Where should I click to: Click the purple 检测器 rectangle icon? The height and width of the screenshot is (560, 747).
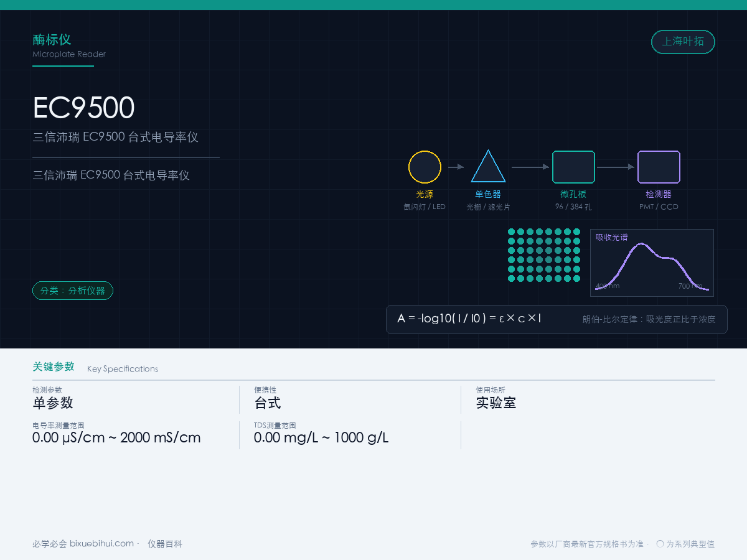[659, 167]
